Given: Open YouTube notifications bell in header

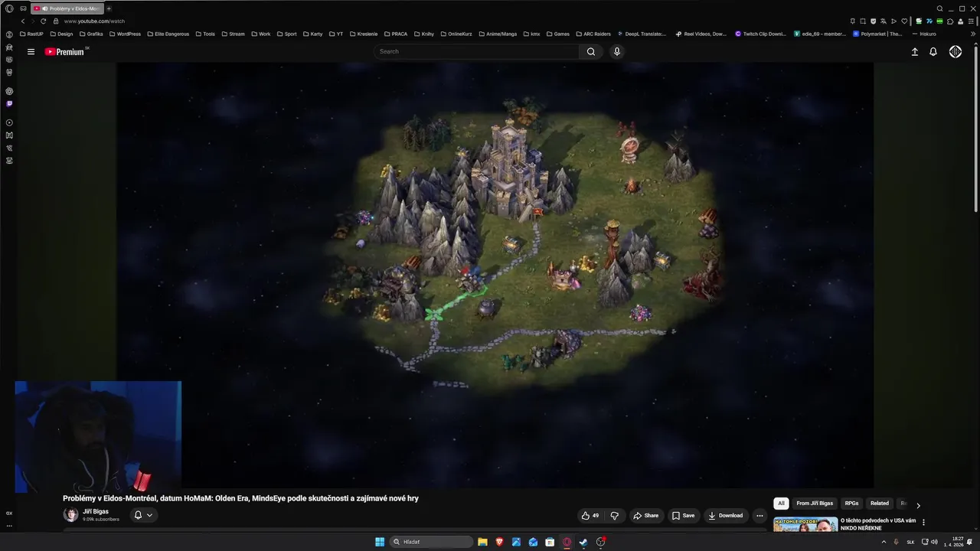Looking at the screenshot, I should click(x=933, y=51).
